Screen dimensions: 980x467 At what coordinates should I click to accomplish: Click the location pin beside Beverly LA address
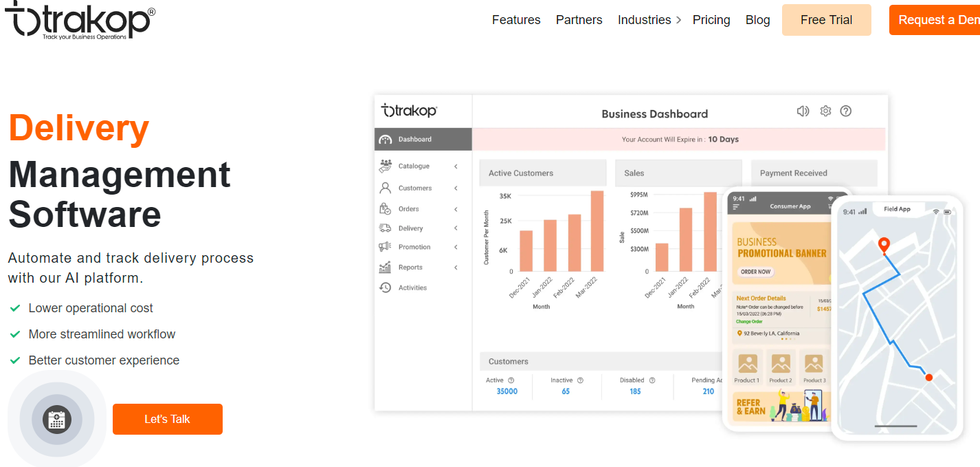pos(739,334)
